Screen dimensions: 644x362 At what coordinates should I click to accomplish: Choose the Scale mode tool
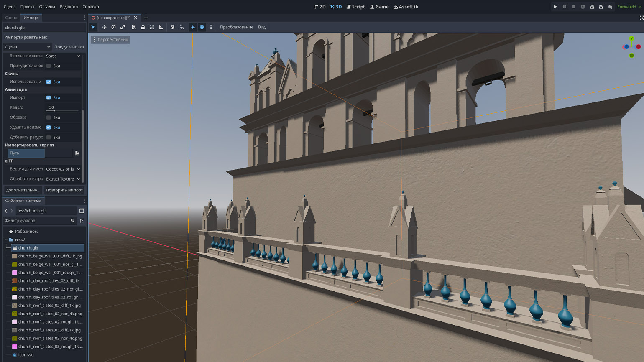point(123,27)
